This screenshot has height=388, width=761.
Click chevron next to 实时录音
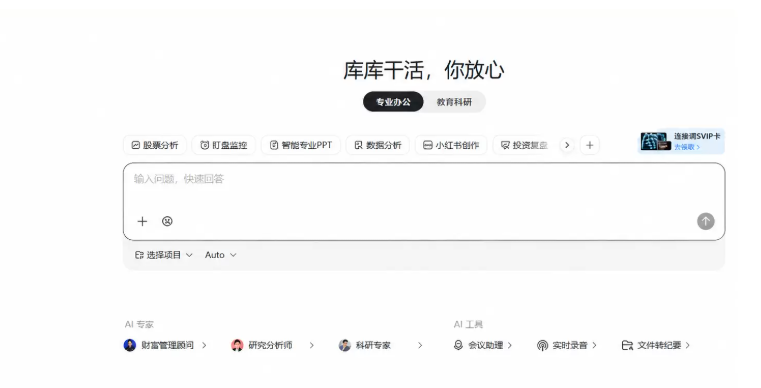[x=594, y=345]
